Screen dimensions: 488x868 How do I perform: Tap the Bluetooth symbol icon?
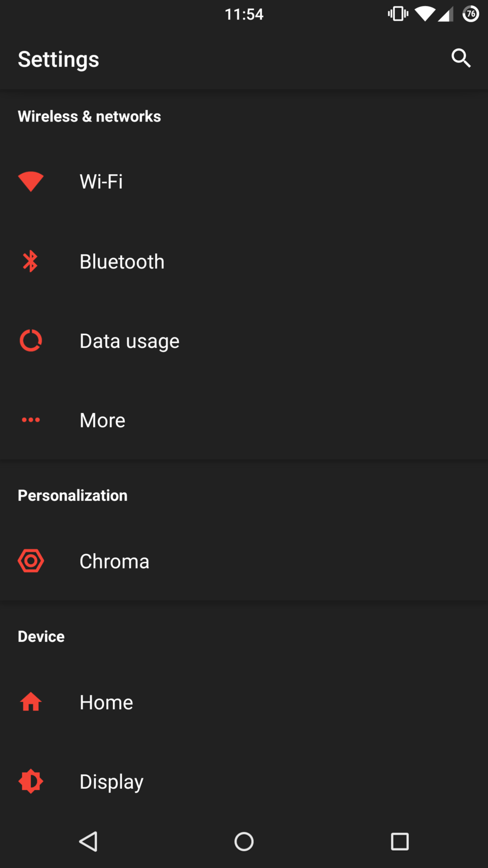[31, 261]
